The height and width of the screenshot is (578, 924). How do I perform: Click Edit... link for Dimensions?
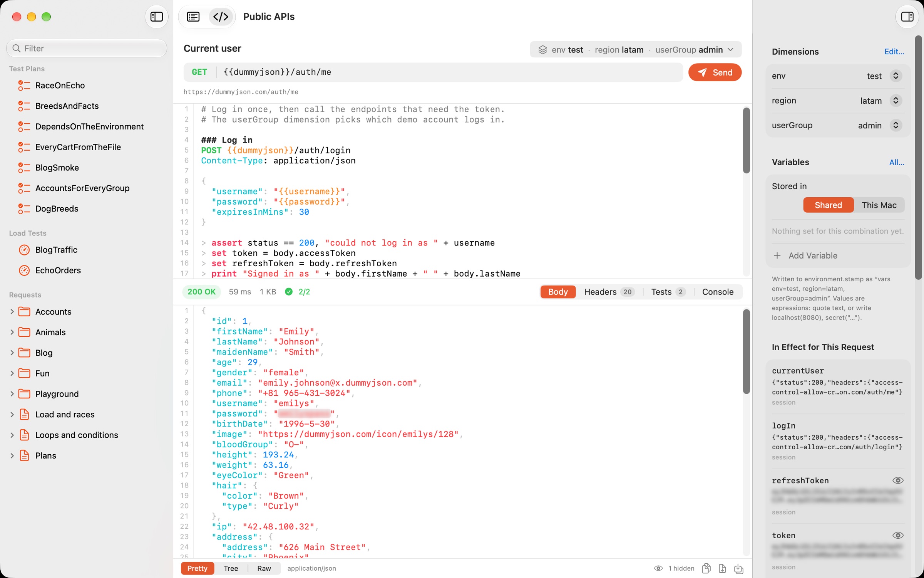pyautogui.click(x=894, y=52)
